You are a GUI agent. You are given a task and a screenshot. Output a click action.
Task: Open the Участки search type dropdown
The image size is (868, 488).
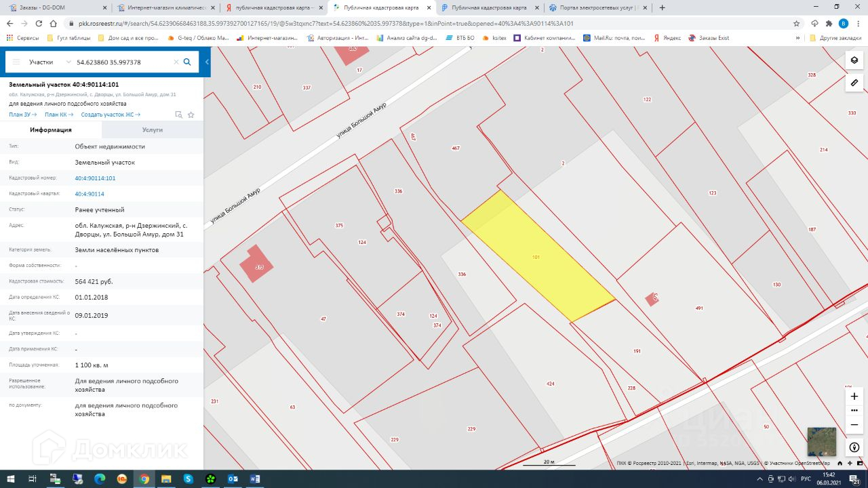pos(50,62)
